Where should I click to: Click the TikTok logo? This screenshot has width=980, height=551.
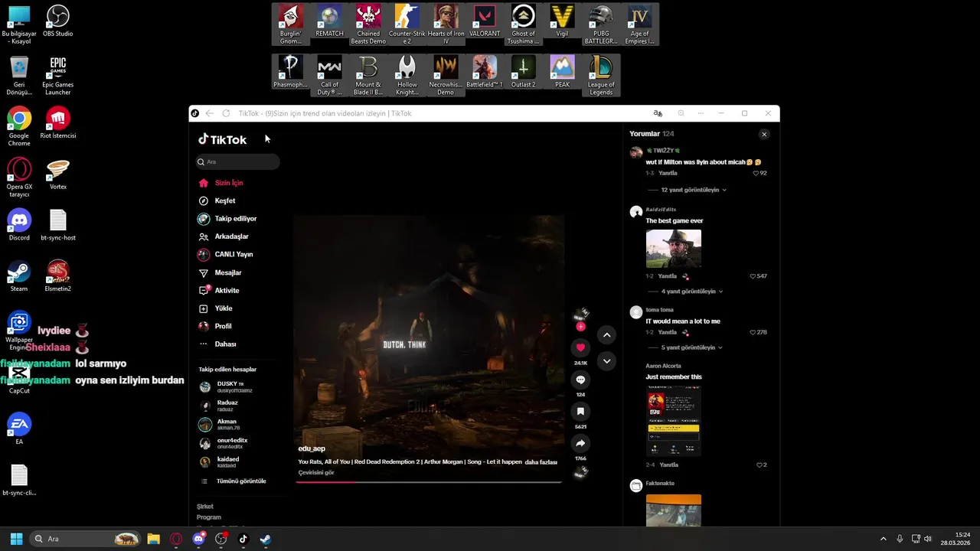click(223, 139)
